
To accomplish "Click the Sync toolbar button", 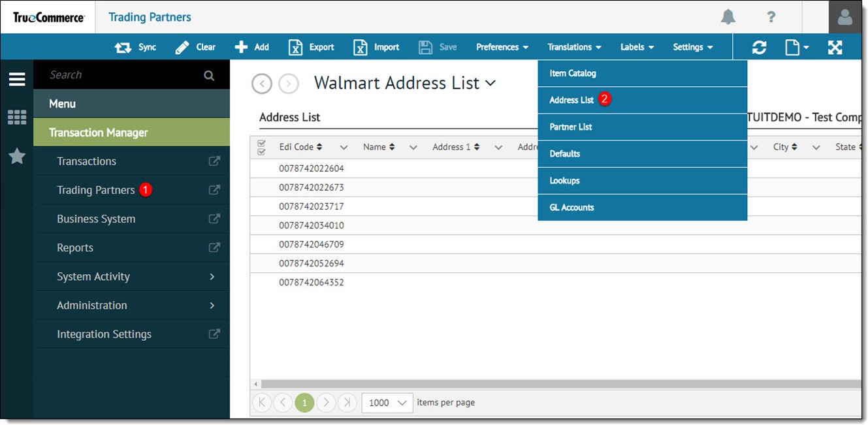I will pos(136,47).
